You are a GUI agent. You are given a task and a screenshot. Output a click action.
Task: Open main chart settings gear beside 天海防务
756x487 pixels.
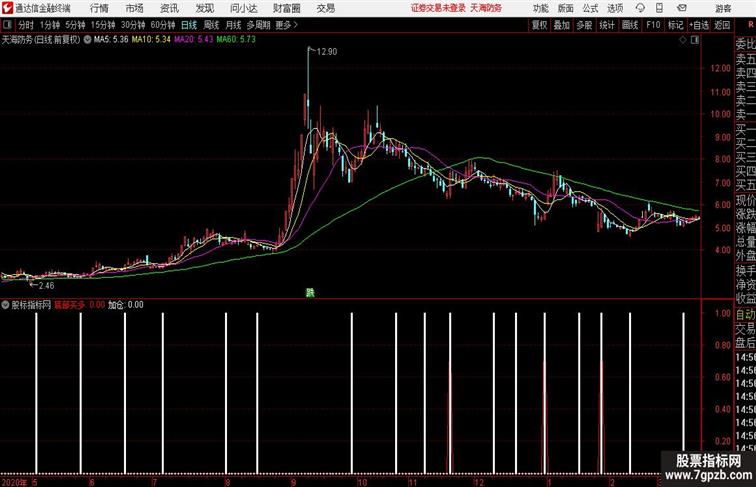click(87, 40)
